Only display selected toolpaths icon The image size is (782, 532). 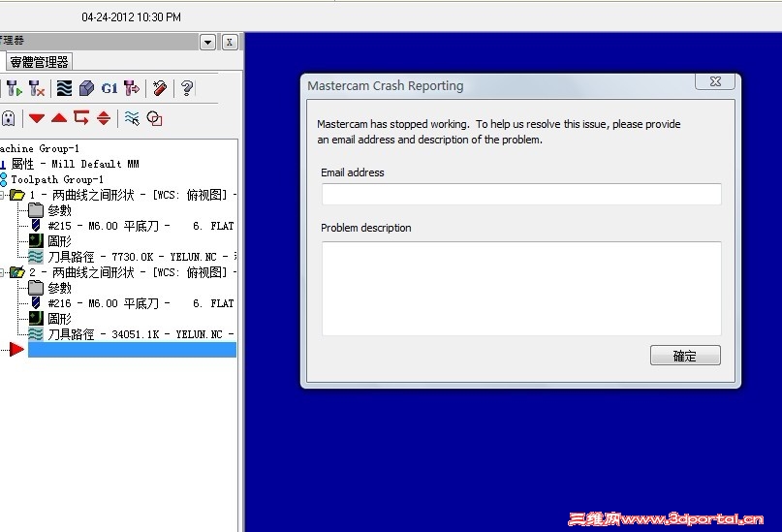coord(132,118)
